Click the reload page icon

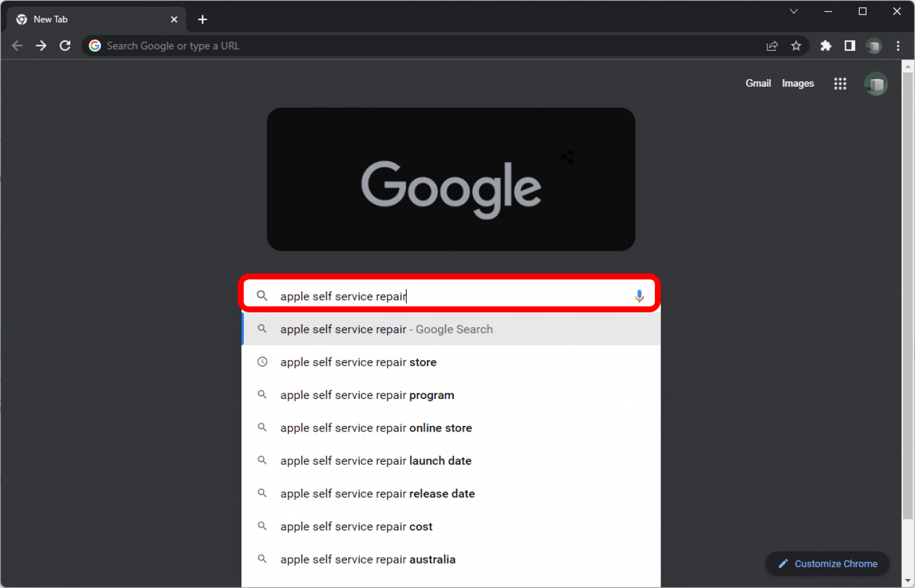65,46
